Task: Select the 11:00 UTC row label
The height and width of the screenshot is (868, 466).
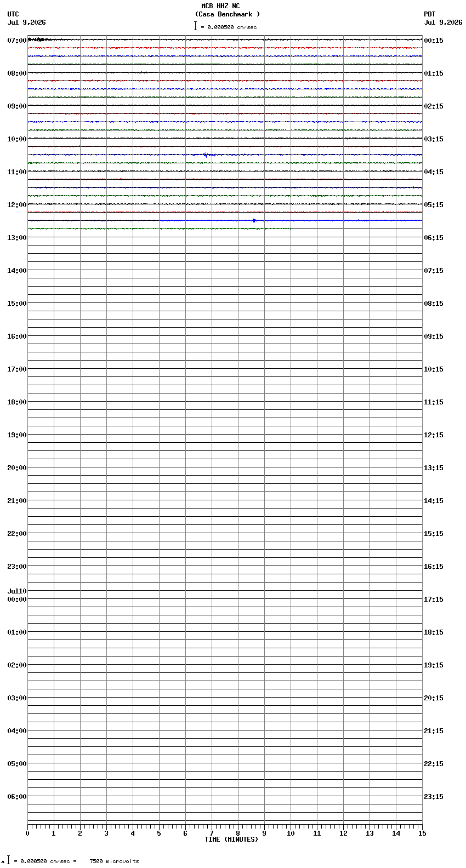Action: 17,172
